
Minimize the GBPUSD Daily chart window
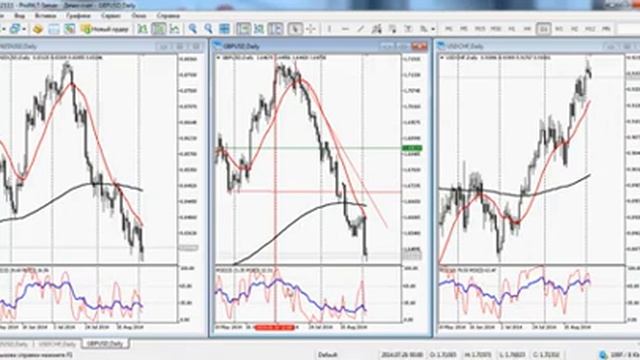point(387,46)
